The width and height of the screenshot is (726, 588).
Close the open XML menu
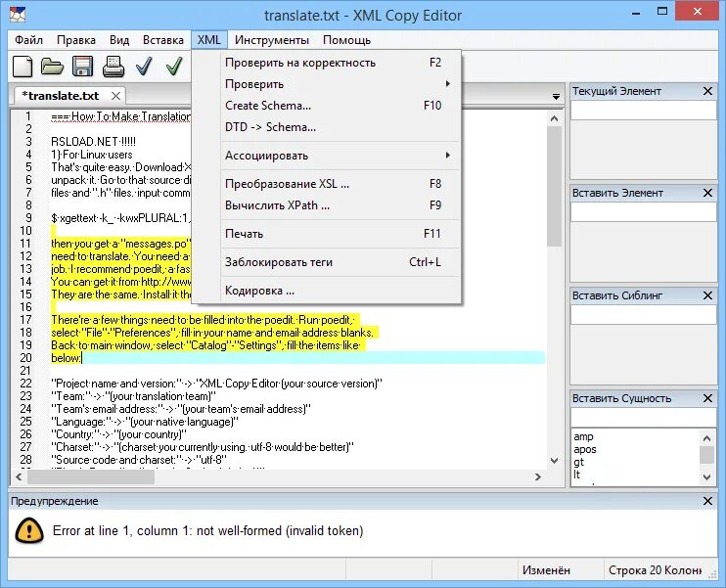[x=209, y=40]
